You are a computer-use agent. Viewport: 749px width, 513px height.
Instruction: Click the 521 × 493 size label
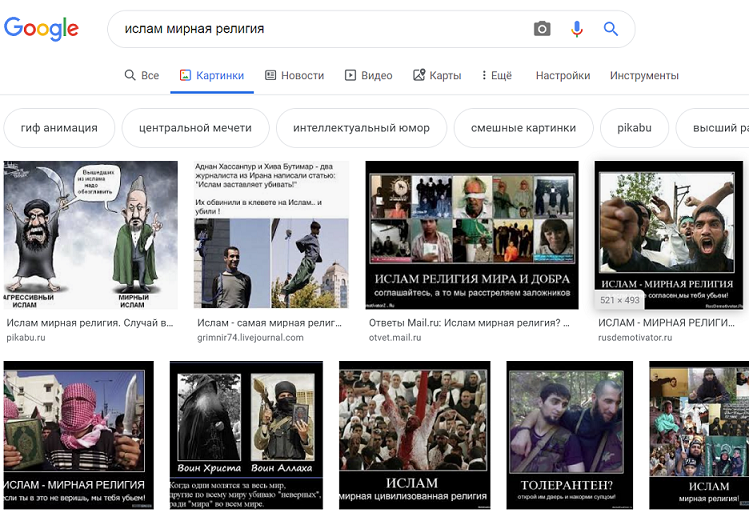tap(620, 300)
